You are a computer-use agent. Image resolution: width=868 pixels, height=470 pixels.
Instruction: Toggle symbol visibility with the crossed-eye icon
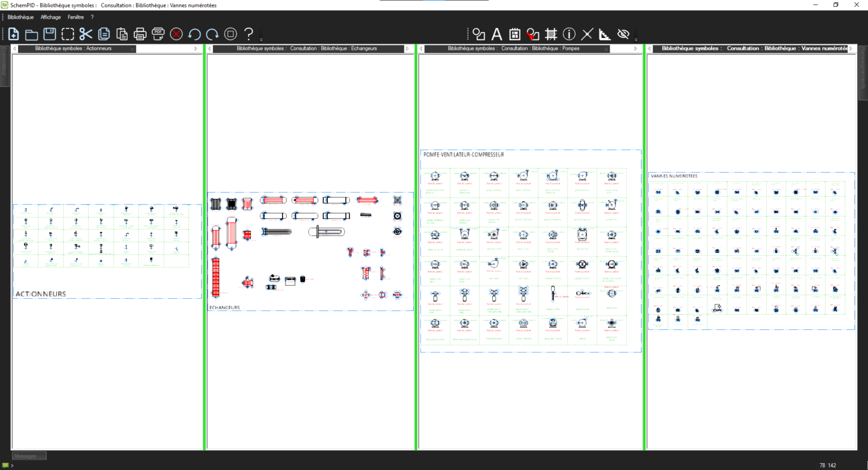[623, 34]
